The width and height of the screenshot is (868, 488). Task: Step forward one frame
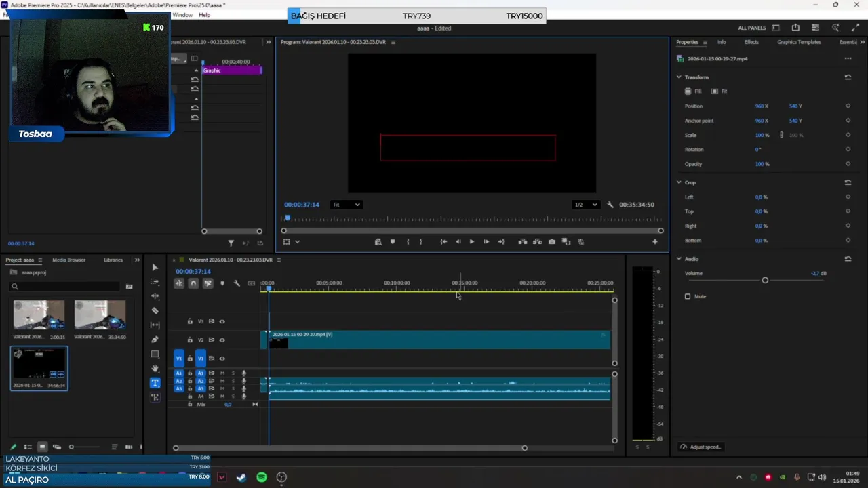(486, 242)
